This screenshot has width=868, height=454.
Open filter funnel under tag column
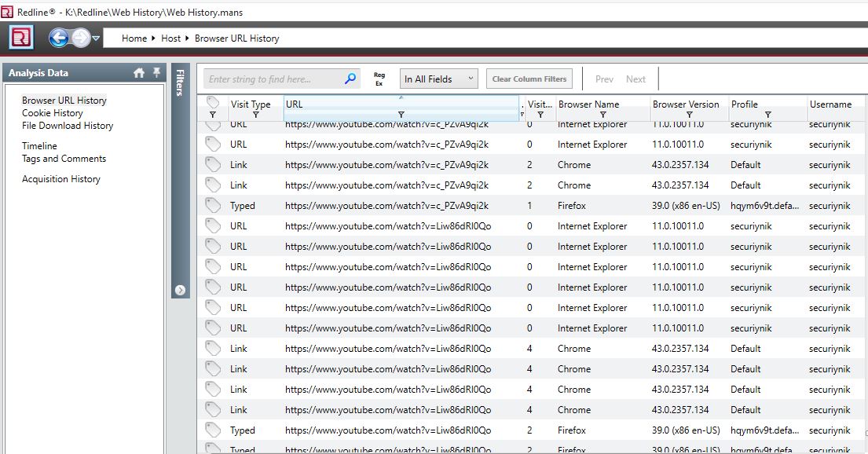point(213,115)
